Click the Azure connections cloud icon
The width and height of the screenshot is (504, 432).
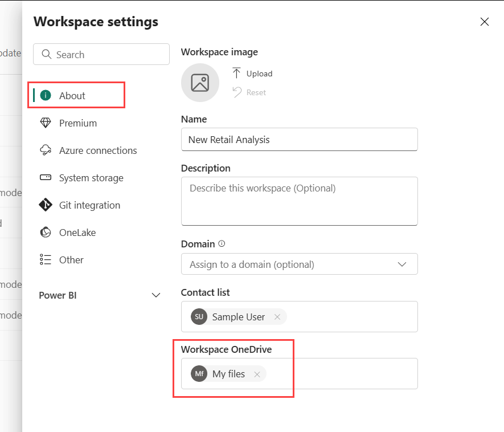click(x=45, y=150)
